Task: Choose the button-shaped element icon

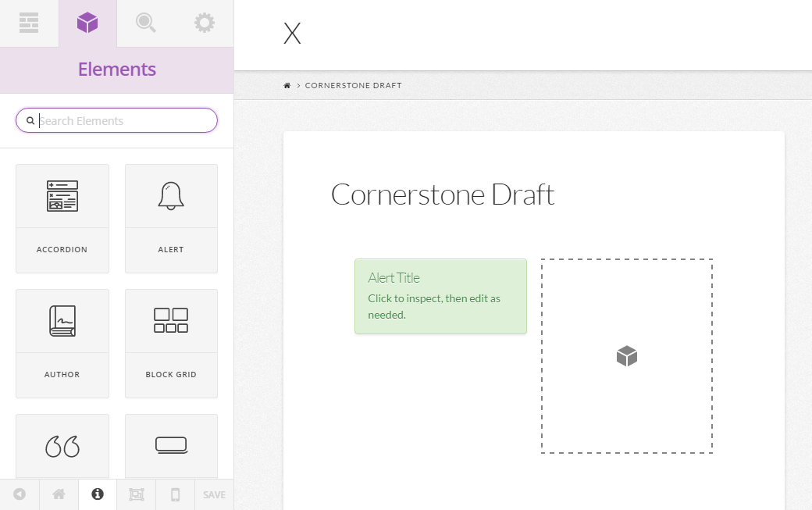Action: coord(171,445)
